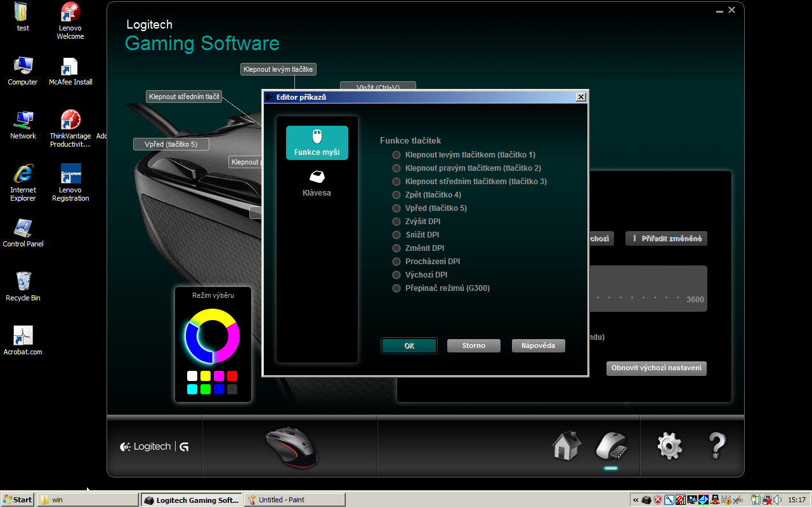This screenshot has width=812, height=508.
Task: Open ThinkVantage Productivity desktop icon
Action: coord(70,129)
